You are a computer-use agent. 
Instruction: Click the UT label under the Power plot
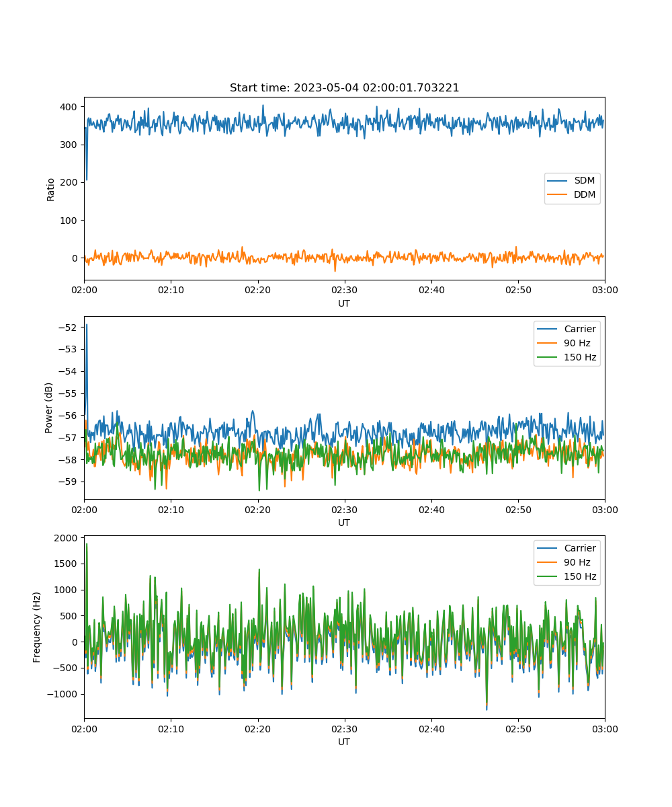pos(344,523)
